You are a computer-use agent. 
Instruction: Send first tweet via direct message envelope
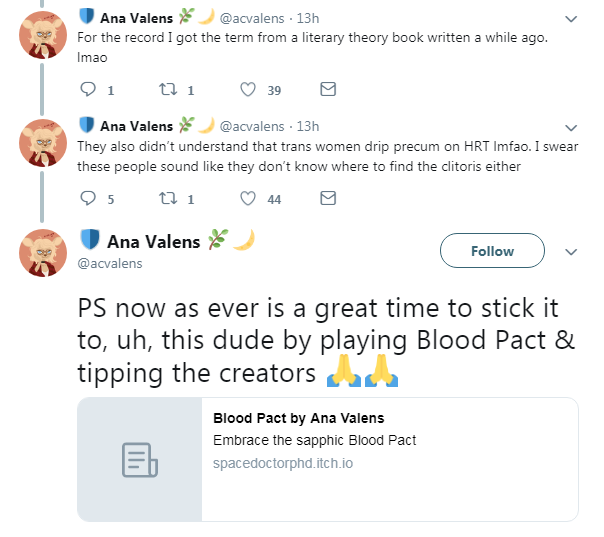[x=328, y=89]
